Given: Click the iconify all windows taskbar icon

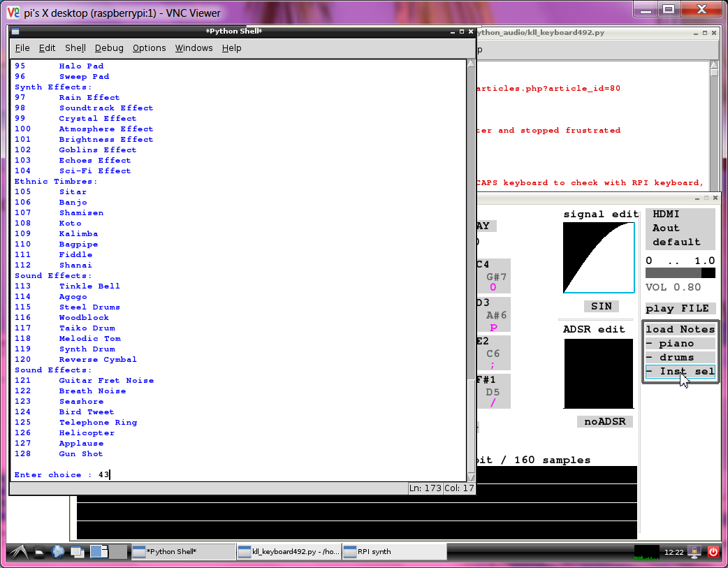Looking at the screenshot, I should [77, 552].
